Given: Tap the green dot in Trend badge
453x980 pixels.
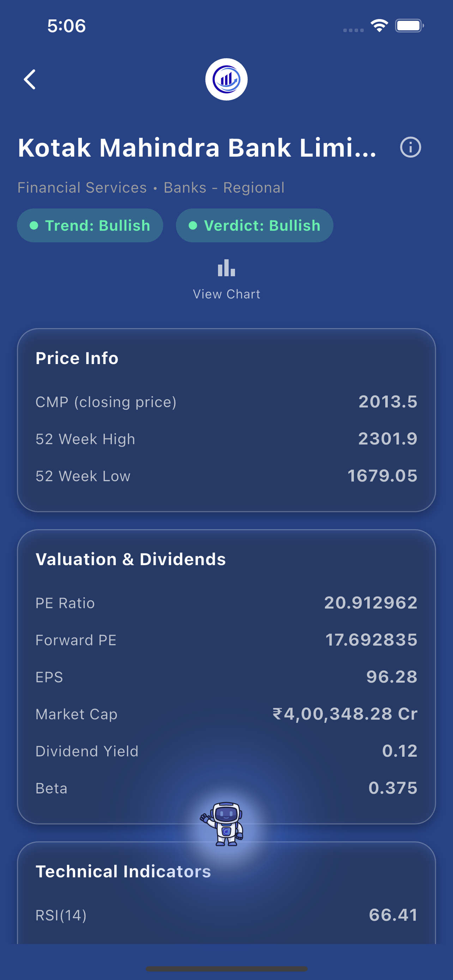Looking at the screenshot, I should [x=34, y=226].
